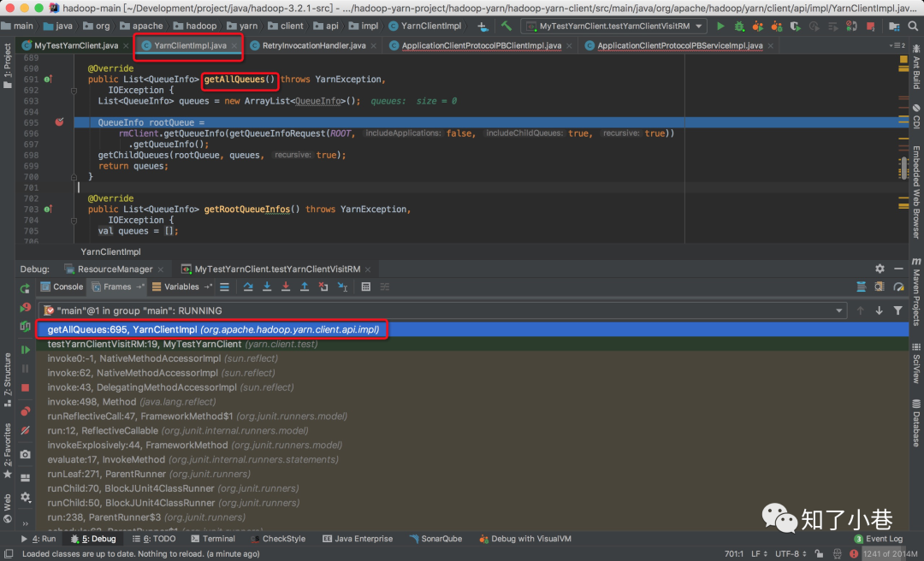Screen dimensions: 924x561
Task: Filter frames with the funnel icon
Action: 897,310
